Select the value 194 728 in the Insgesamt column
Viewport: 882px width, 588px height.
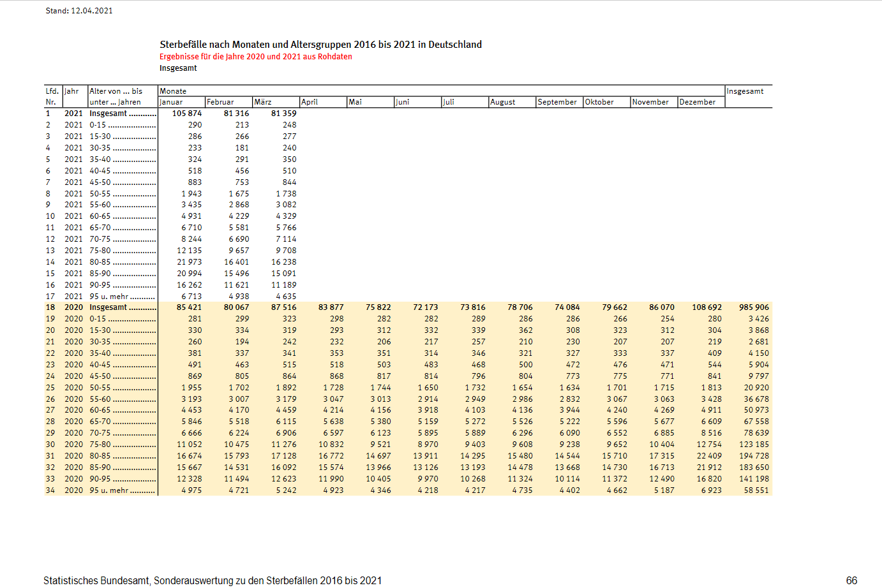click(x=754, y=456)
